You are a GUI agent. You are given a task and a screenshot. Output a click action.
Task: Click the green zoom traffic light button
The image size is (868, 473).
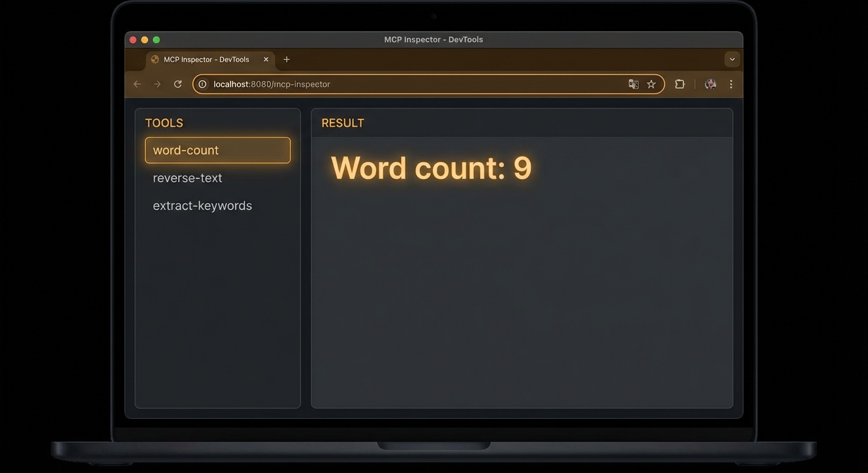[156, 39]
